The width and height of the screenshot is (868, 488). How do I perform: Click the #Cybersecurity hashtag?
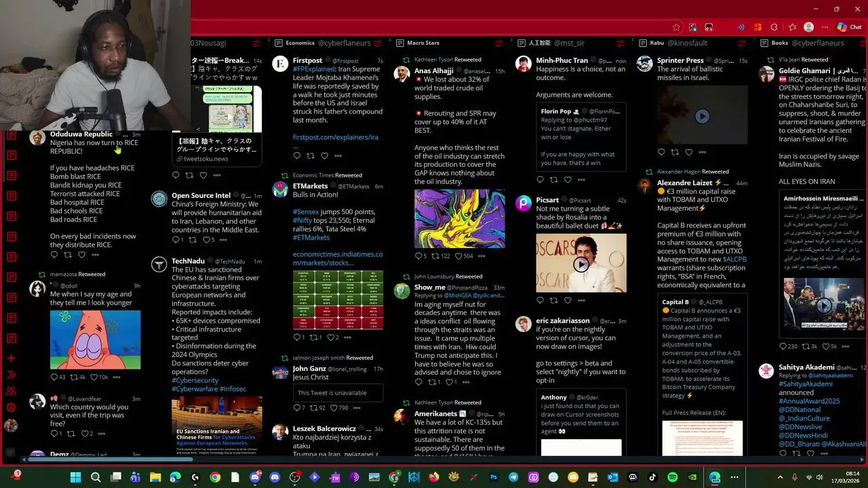[x=195, y=380]
